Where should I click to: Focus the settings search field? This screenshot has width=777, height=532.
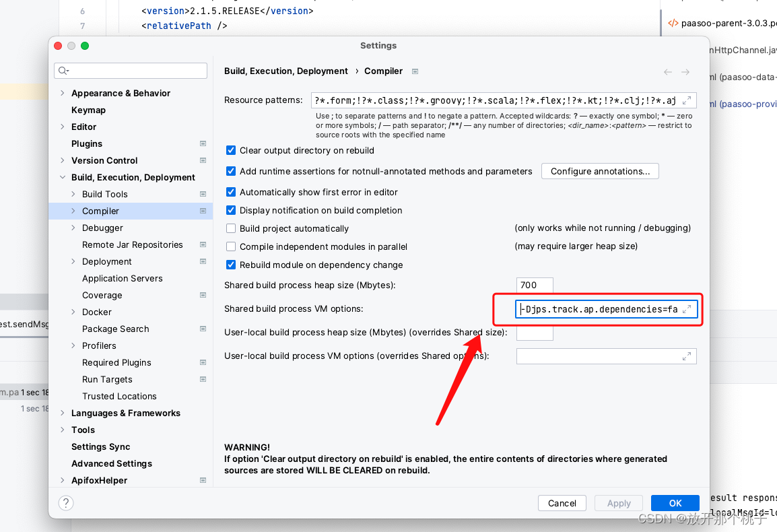click(x=131, y=71)
